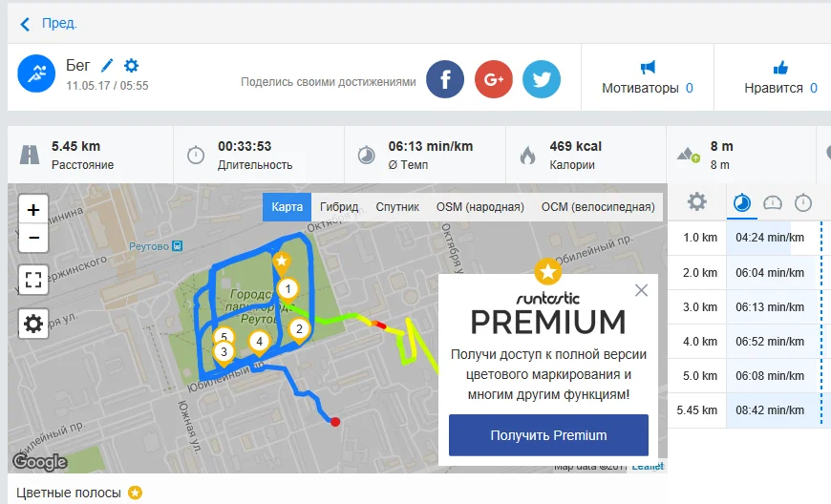Viewport: 831px width, 504px height.
Task: Click the elevation mountain icon
Action: [688, 156]
